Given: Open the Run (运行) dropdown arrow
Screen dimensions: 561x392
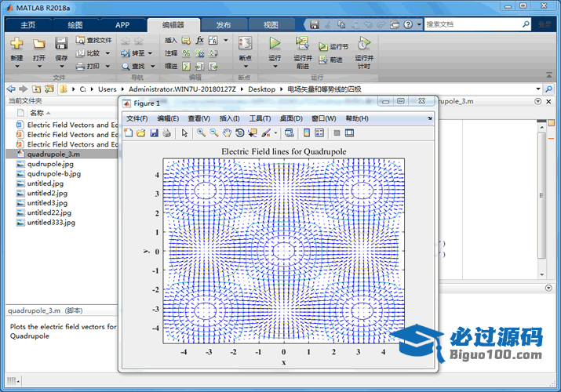Looking at the screenshot, I should pyautogui.click(x=275, y=67).
